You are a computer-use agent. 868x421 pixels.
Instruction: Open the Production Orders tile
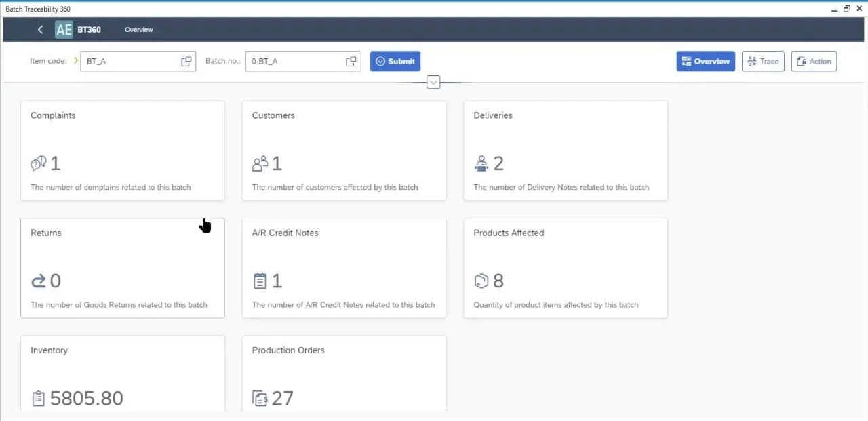pos(344,374)
